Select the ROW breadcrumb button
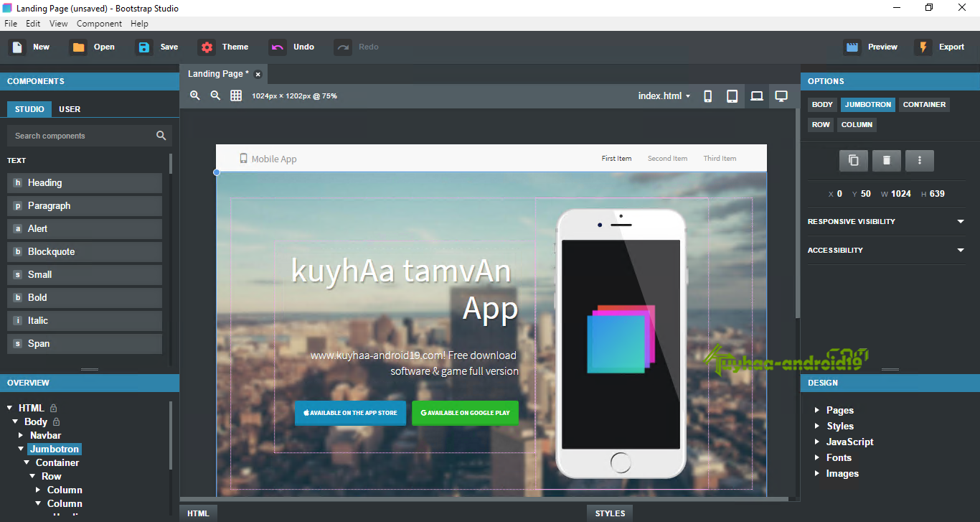The image size is (980, 522). [821, 125]
